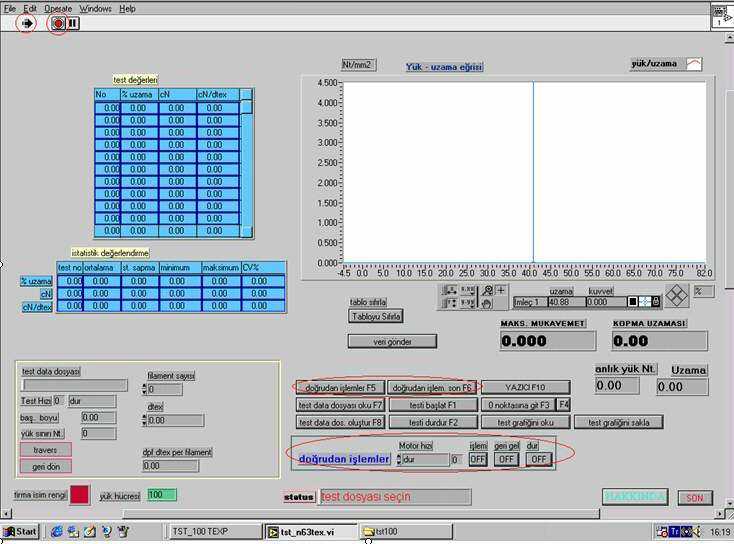Open the Windows menu
This screenshot has height=544, width=734.
tap(95, 8)
